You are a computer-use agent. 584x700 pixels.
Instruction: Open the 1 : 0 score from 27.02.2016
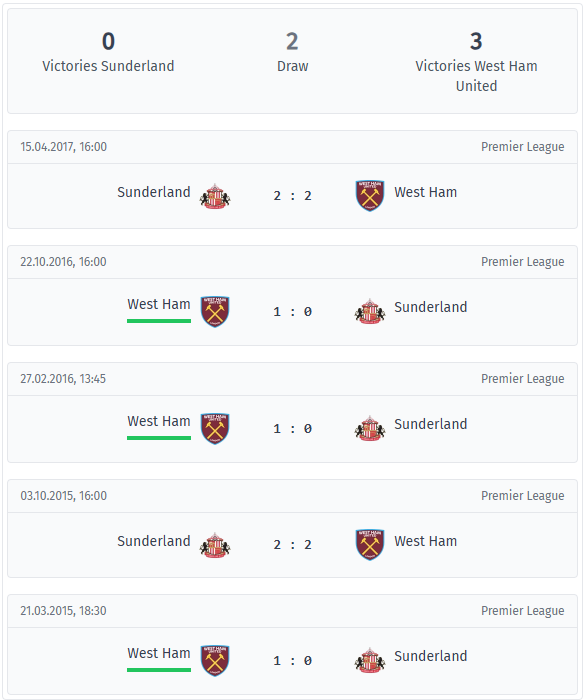tap(292, 429)
